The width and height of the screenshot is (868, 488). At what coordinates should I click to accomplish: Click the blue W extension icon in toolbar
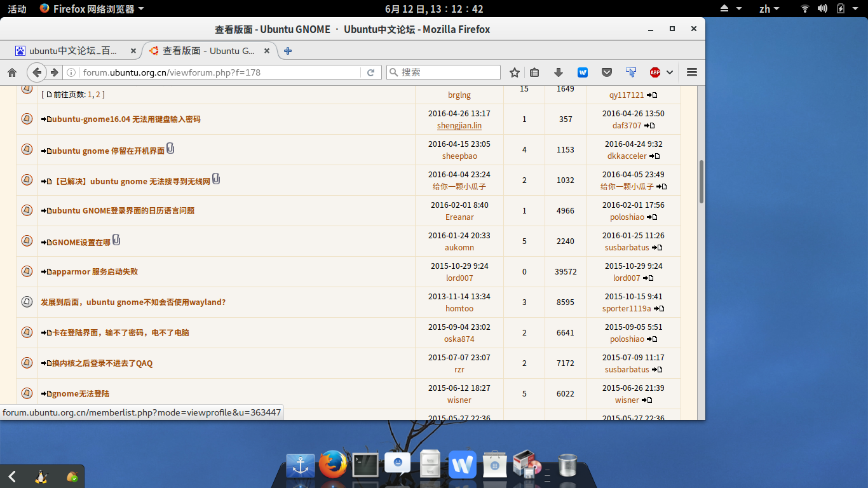(583, 72)
